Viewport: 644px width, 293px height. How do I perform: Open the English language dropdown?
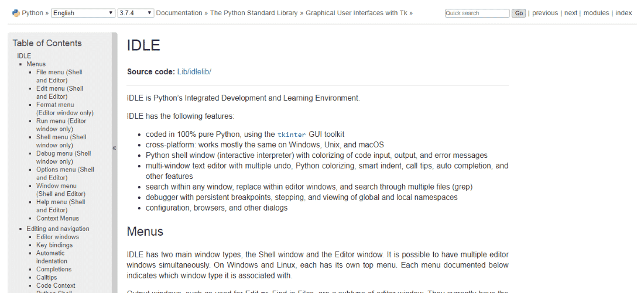[83, 13]
